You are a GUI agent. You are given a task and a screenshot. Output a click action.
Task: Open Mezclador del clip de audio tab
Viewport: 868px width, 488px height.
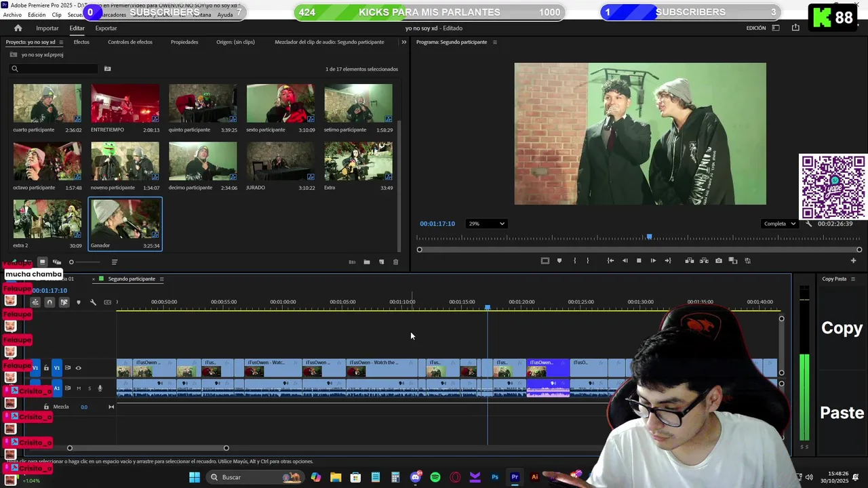tap(330, 42)
